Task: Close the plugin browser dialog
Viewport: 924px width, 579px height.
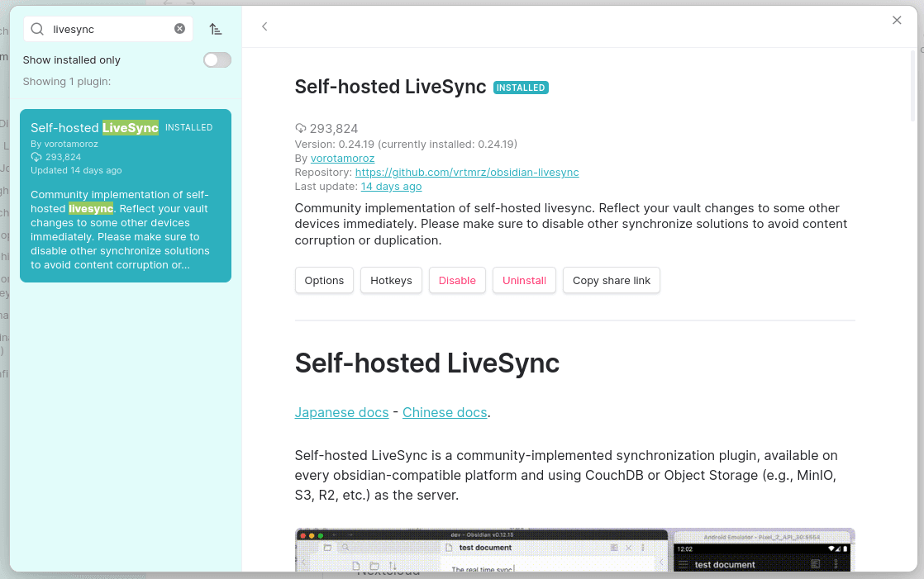Action: (897, 21)
